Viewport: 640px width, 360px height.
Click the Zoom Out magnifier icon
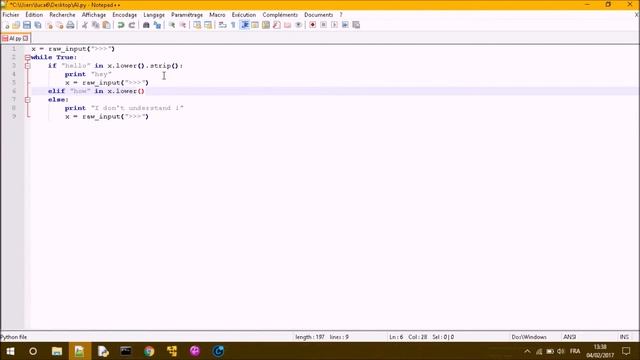(182, 25)
